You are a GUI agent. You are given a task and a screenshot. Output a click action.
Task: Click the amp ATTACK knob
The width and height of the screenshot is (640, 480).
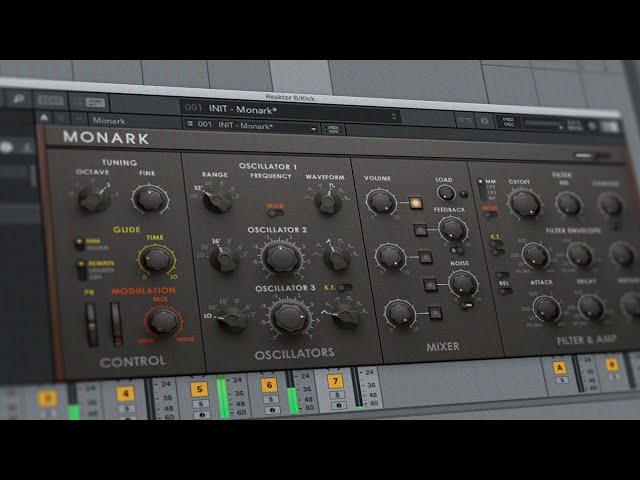[x=546, y=309]
